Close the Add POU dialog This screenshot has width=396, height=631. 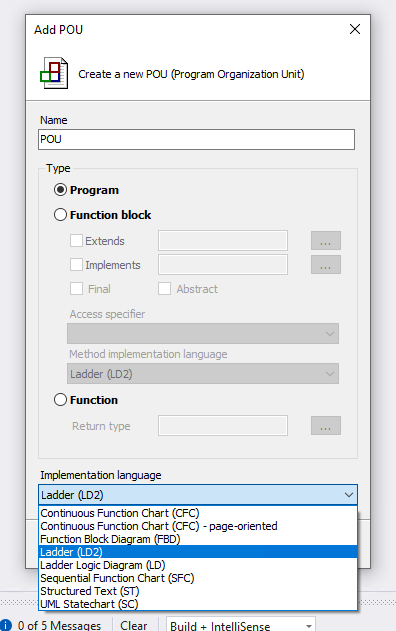tap(355, 29)
